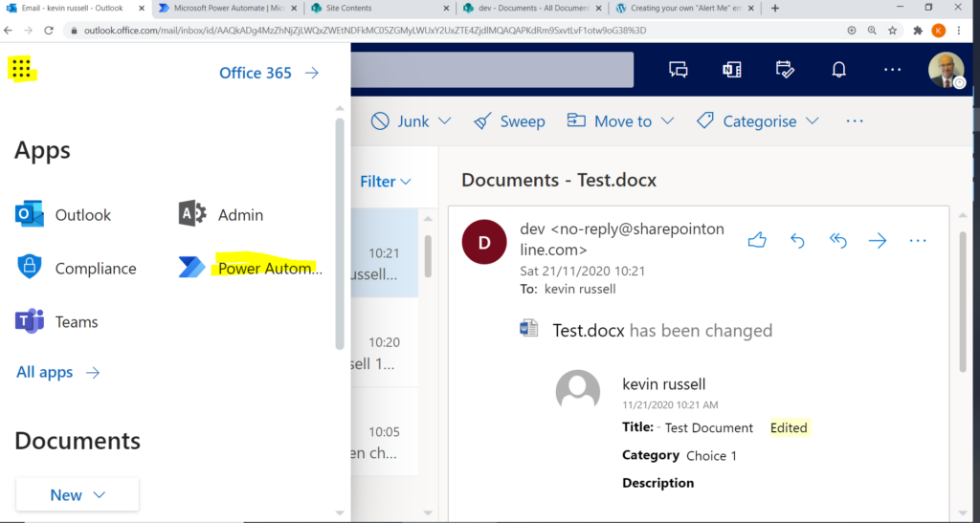Open more message actions ellipsis

tap(918, 240)
